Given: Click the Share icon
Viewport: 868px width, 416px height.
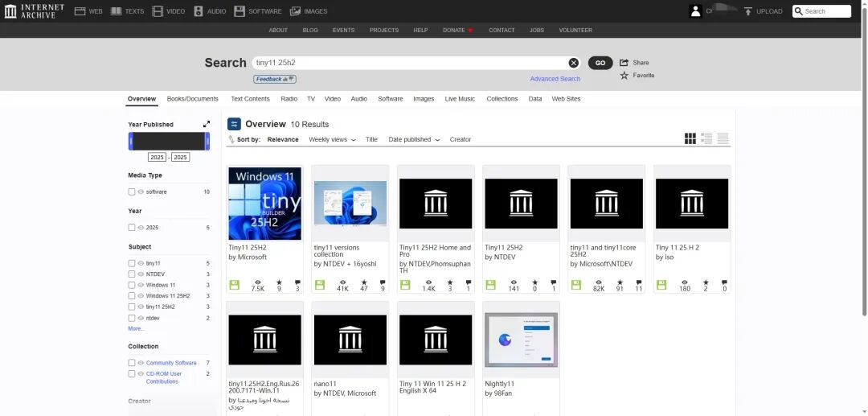Looking at the screenshot, I should 624,63.
